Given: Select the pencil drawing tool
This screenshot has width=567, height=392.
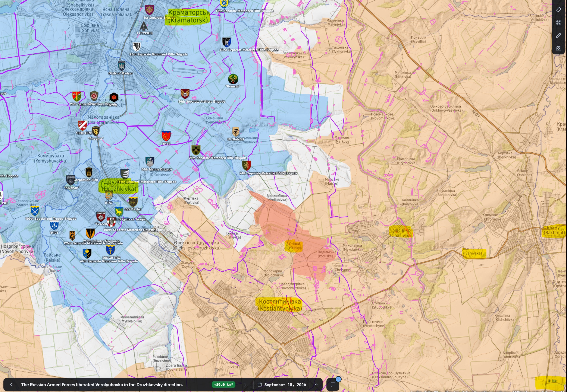Looking at the screenshot, I should [x=558, y=35].
